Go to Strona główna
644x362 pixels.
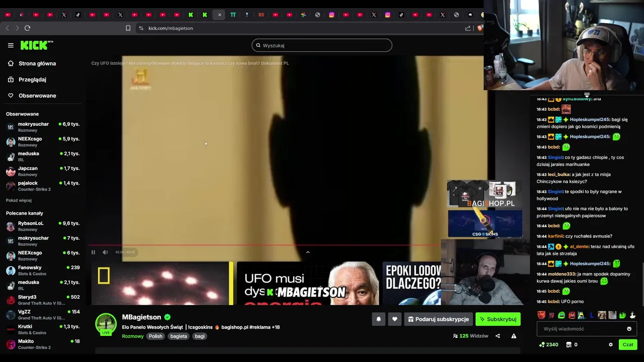(x=32, y=63)
